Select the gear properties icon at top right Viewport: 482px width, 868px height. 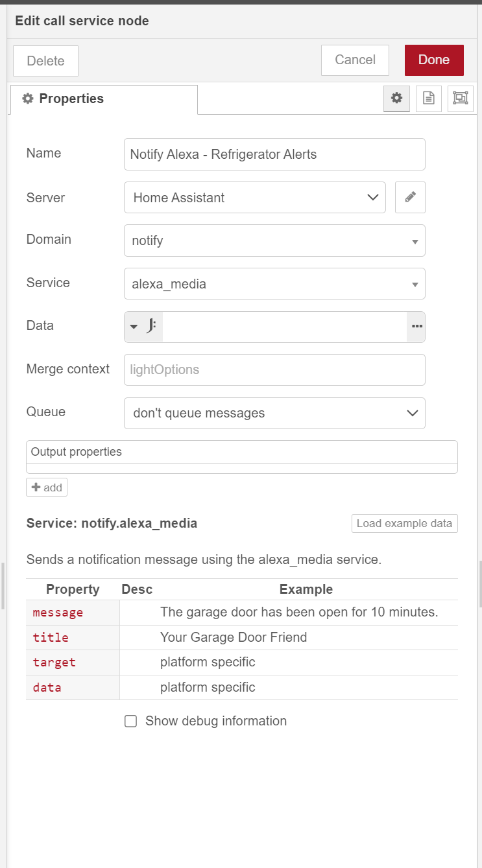pos(396,99)
